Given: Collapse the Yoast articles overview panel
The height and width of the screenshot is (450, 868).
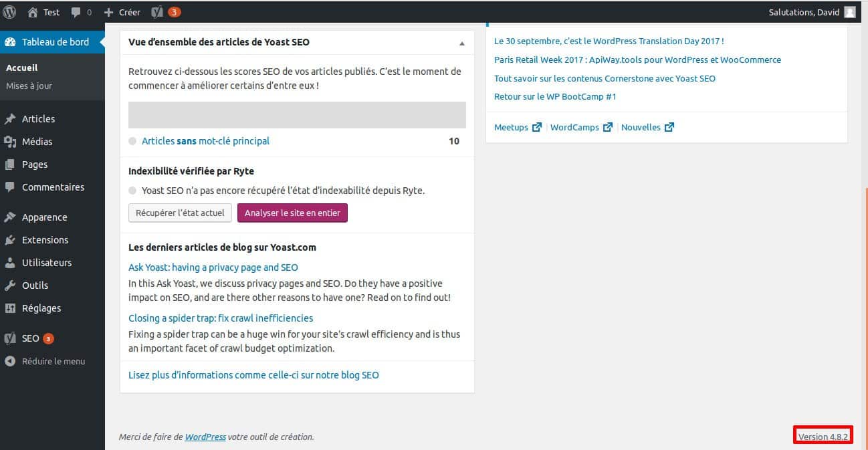Looking at the screenshot, I should pos(461,42).
